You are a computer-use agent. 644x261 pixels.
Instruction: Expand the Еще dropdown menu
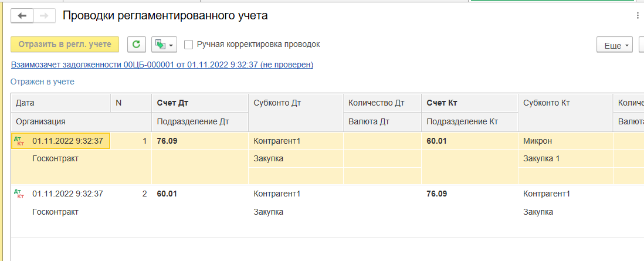[x=615, y=45]
